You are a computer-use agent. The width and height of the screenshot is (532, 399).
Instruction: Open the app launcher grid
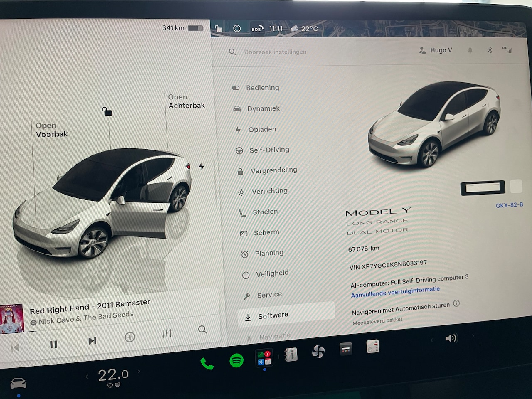coord(264,358)
